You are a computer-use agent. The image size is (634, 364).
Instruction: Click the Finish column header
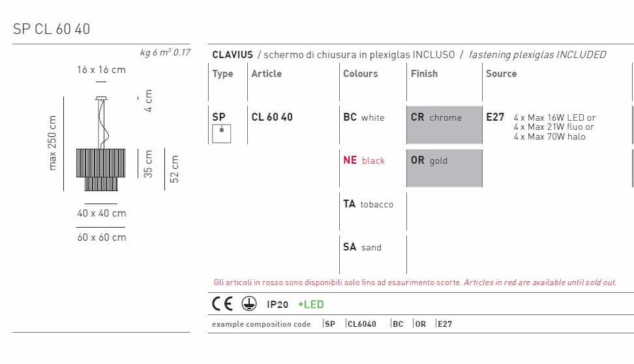(424, 74)
